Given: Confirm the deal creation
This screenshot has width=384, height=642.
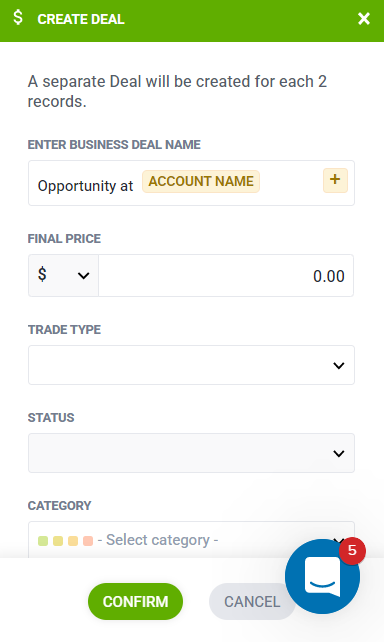Looking at the screenshot, I should point(136,601).
